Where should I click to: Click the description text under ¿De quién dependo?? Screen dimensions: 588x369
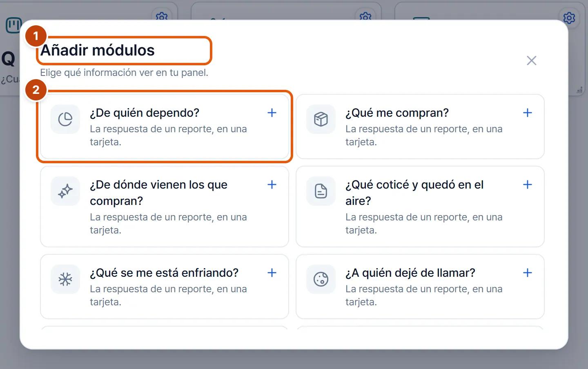168,136
